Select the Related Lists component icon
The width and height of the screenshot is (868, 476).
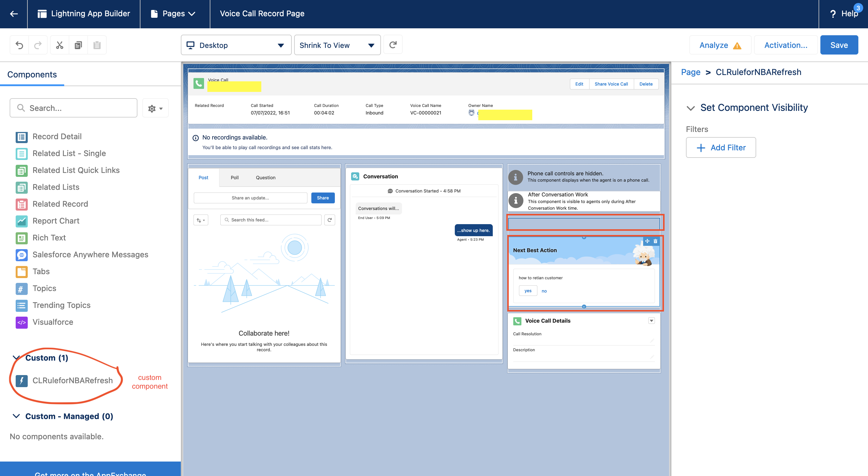pos(22,187)
